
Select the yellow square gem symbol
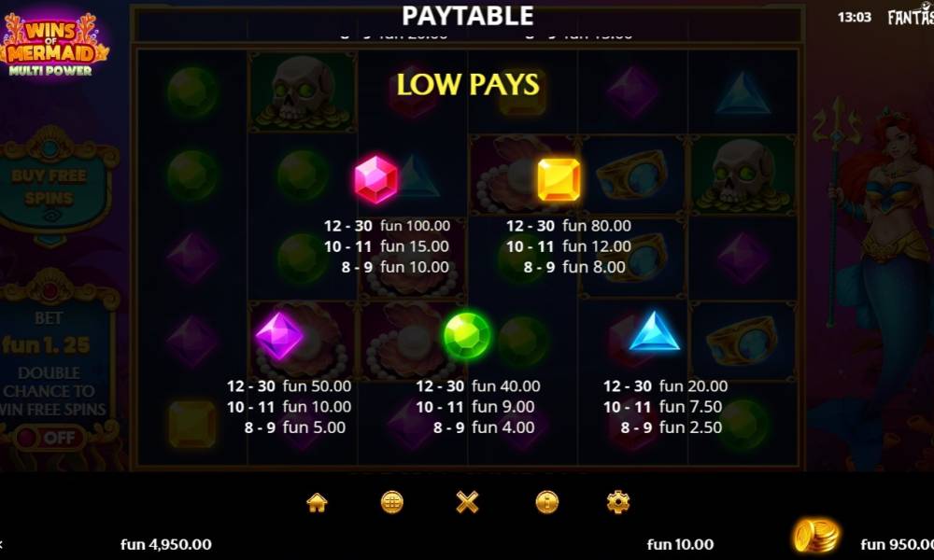click(x=559, y=180)
